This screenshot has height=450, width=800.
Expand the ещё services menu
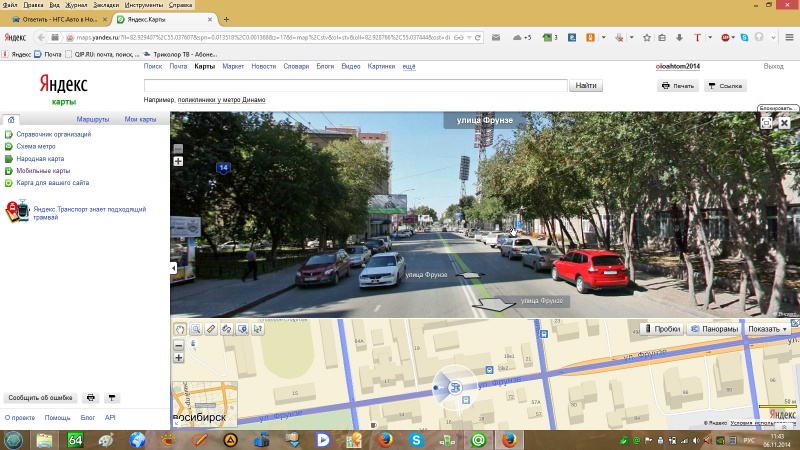click(x=409, y=66)
